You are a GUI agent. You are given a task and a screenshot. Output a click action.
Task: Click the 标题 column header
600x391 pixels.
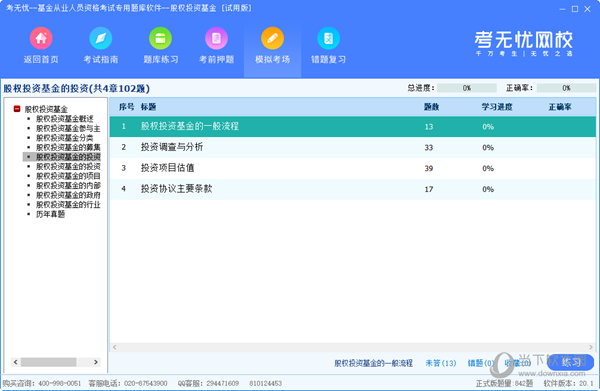point(148,107)
